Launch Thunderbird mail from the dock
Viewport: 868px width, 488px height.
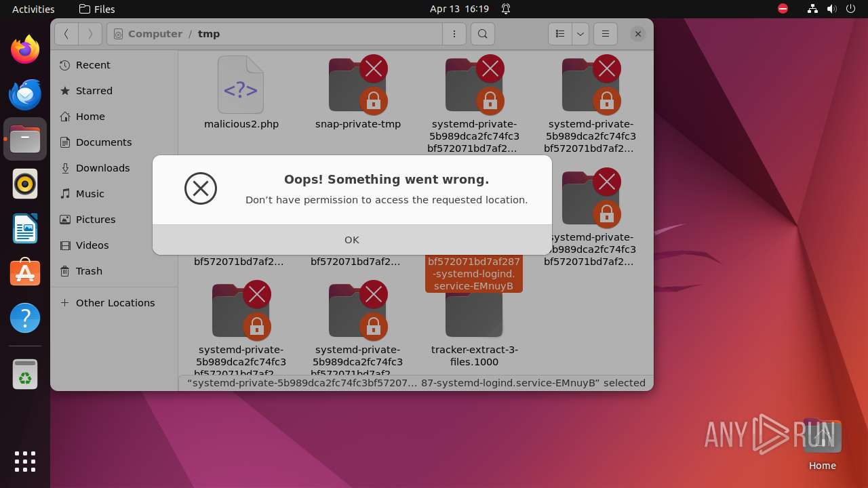[x=25, y=94]
